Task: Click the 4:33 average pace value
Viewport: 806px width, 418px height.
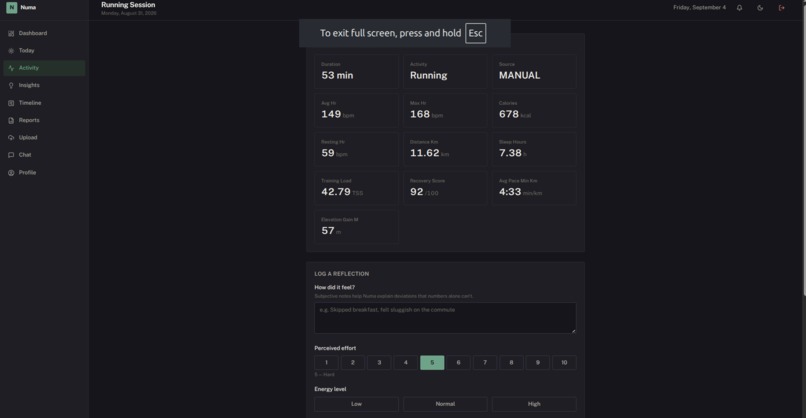Action: [x=520, y=192]
